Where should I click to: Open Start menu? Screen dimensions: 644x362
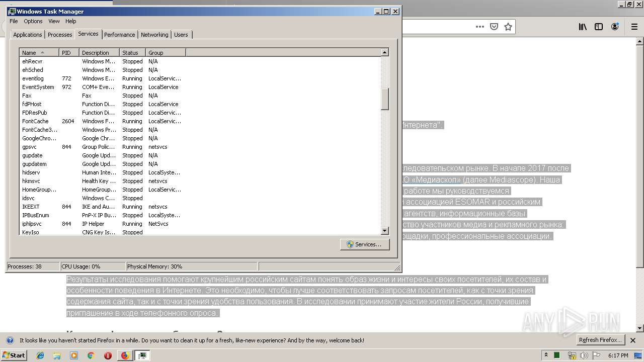[x=14, y=355]
